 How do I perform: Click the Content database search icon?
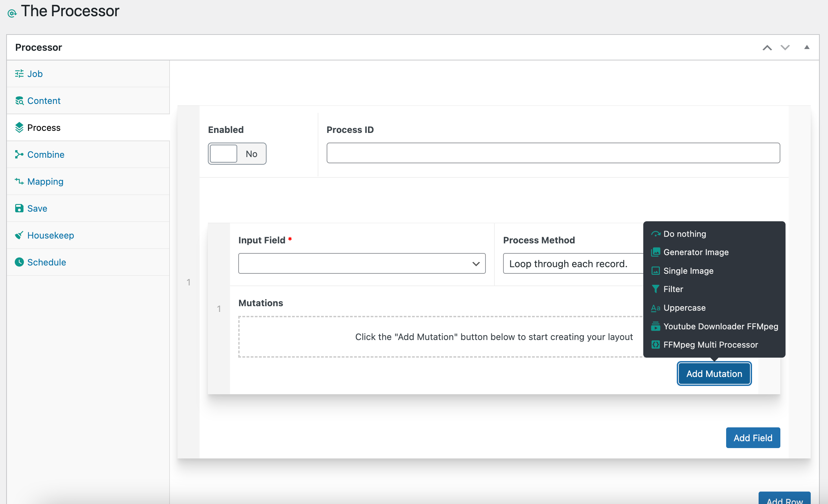pos(19,100)
